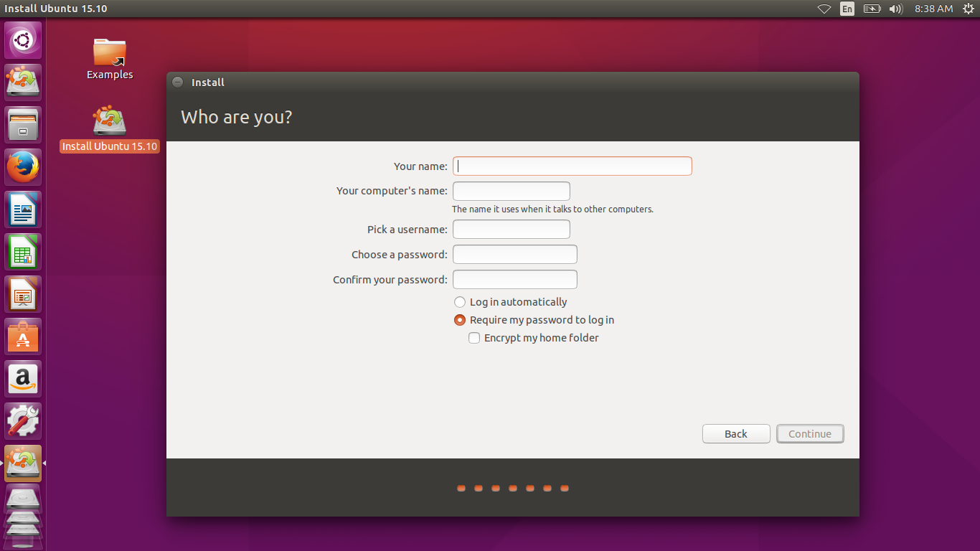Image resolution: width=980 pixels, height=551 pixels.
Task: Open the battery indicator menu
Action: coord(872,9)
